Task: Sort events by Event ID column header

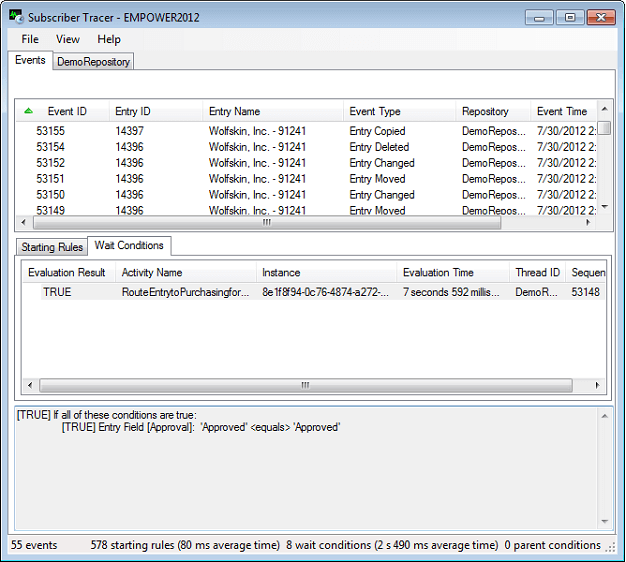Action: (67, 111)
